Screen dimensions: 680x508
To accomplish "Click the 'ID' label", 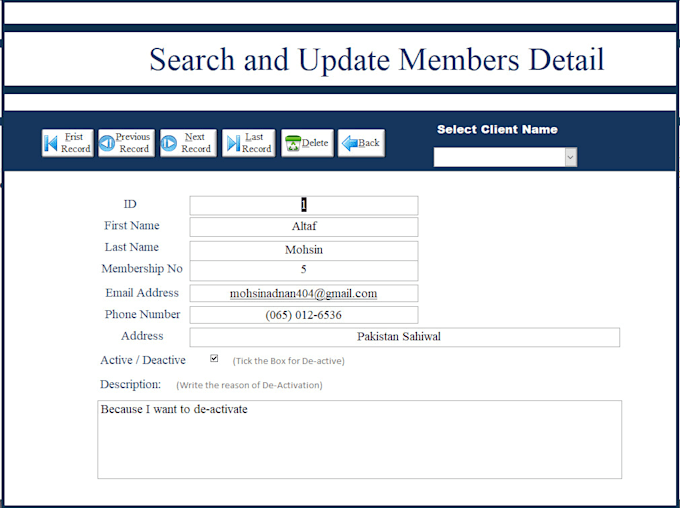I will click(130, 204).
